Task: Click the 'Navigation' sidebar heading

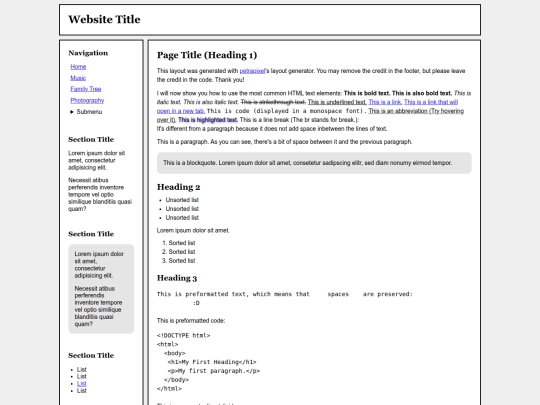Action: click(x=88, y=53)
